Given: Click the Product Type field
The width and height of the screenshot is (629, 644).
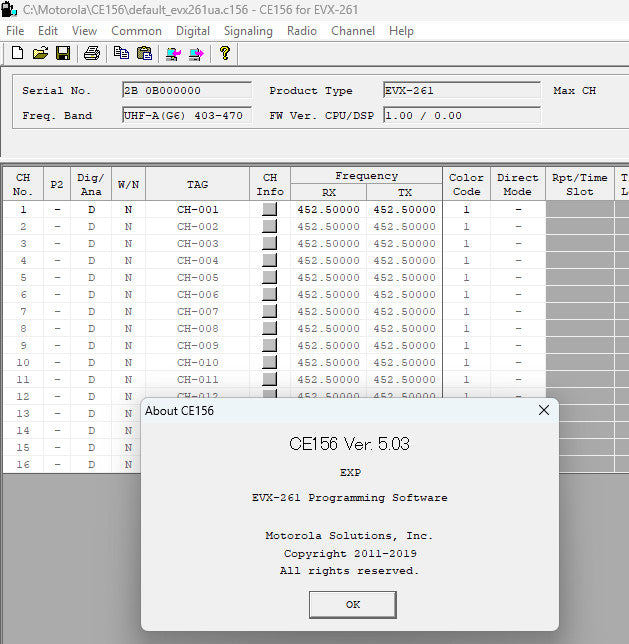Looking at the screenshot, I should [x=462, y=90].
